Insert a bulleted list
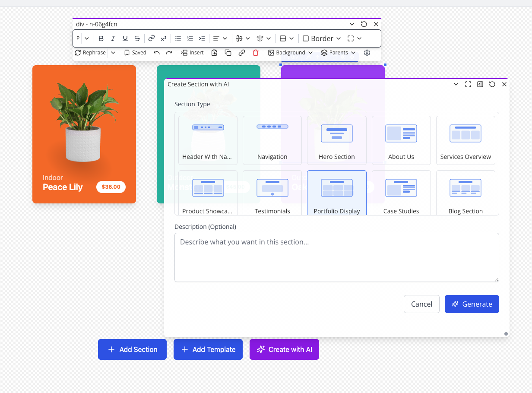Viewport: 532px width, 393px height. click(x=178, y=38)
